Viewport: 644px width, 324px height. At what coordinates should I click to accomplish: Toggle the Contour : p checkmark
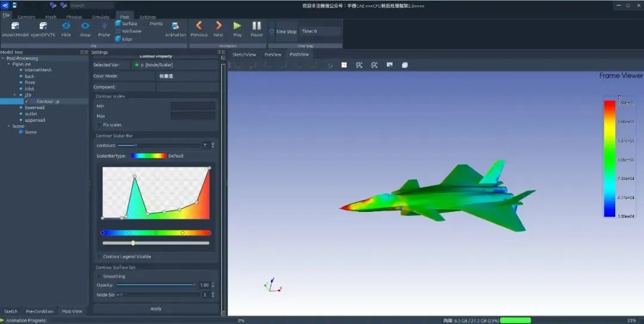tap(27, 101)
